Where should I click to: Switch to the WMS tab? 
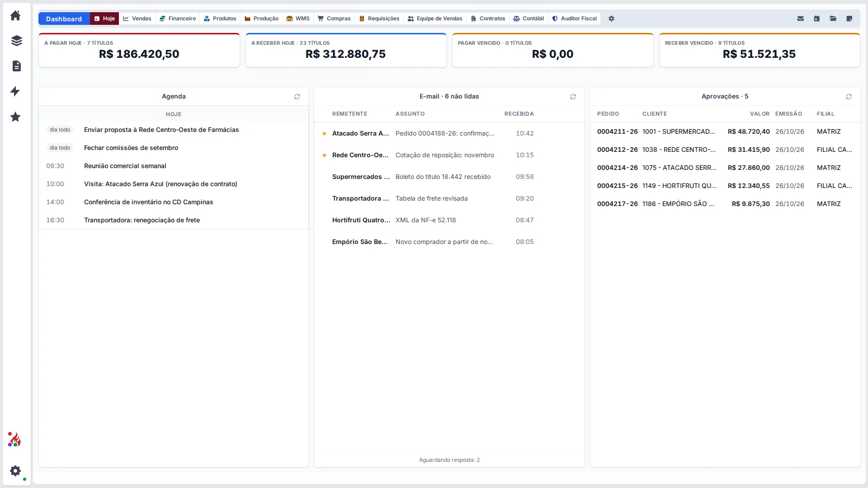tap(298, 19)
